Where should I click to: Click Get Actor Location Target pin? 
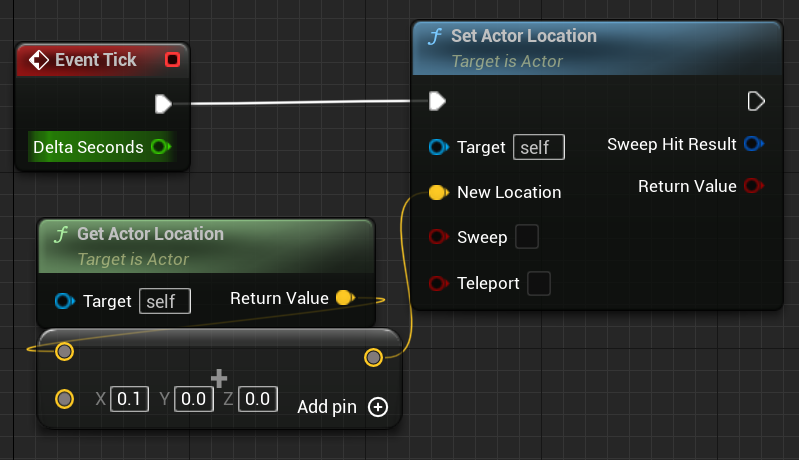pos(65,301)
